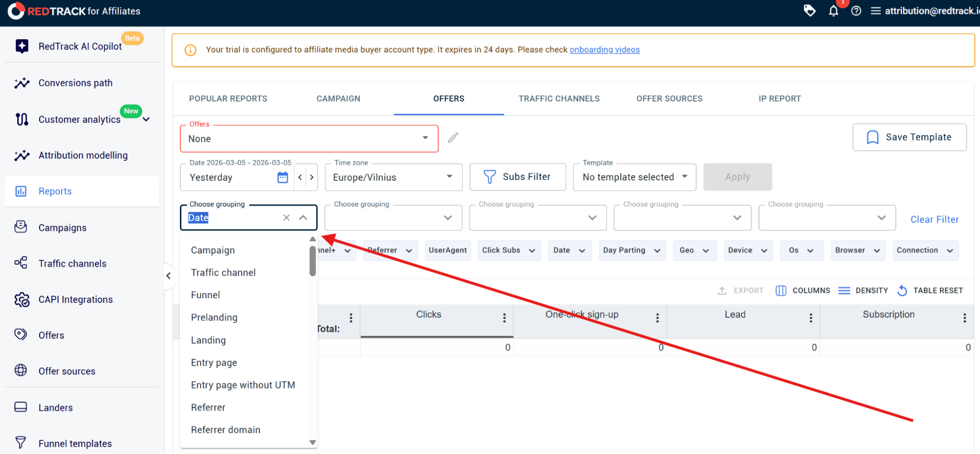The height and width of the screenshot is (454, 980).
Task: Collapse the first grouping dropdown chevron
Action: point(303,218)
